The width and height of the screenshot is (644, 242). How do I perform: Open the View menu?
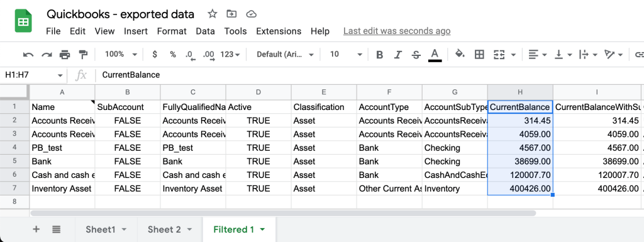click(104, 31)
